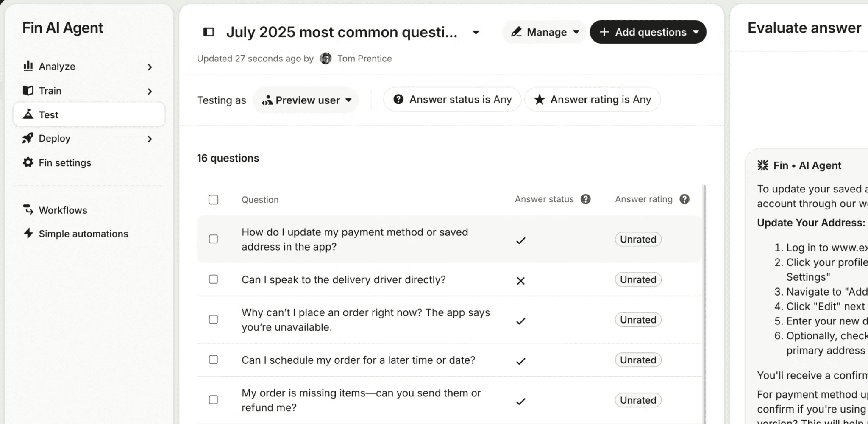868x424 pixels.
Task: Click the Test flask icon
Action: 28,114
